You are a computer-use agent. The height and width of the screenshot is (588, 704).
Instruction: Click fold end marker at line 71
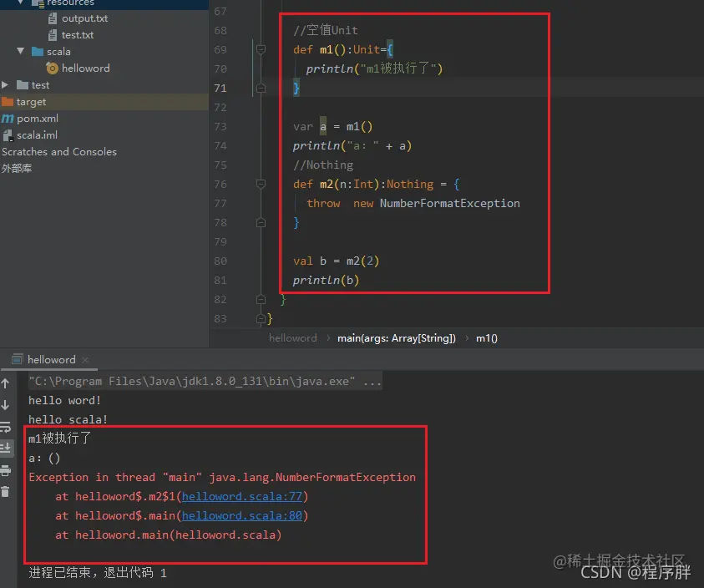point(261,88)
